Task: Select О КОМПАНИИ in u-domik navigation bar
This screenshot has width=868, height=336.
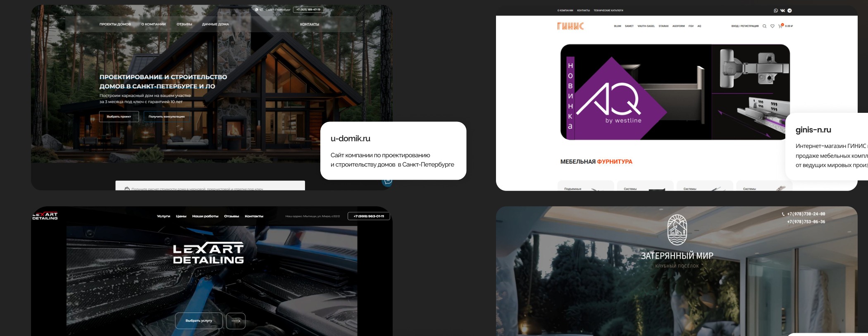Action: click(153, 24)
